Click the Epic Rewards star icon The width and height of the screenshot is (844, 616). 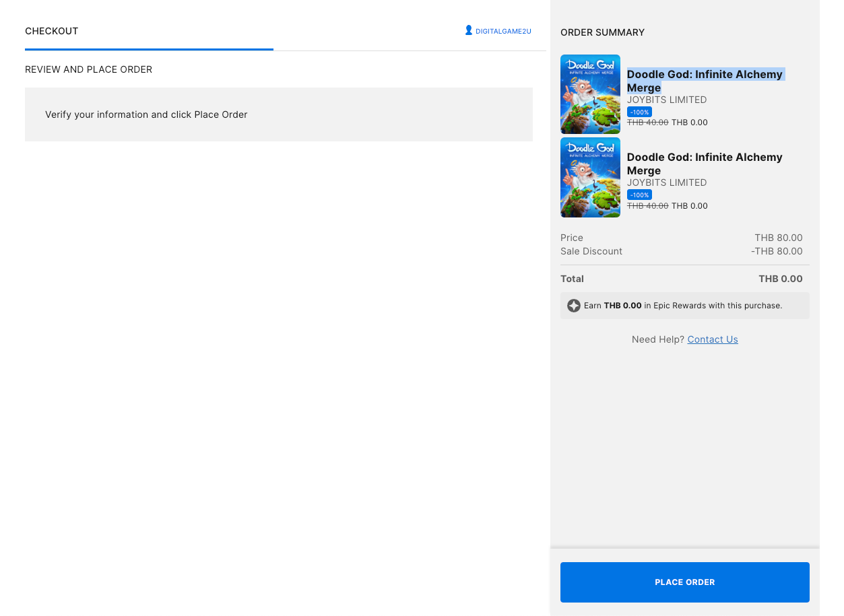click(x=574, y=306)
